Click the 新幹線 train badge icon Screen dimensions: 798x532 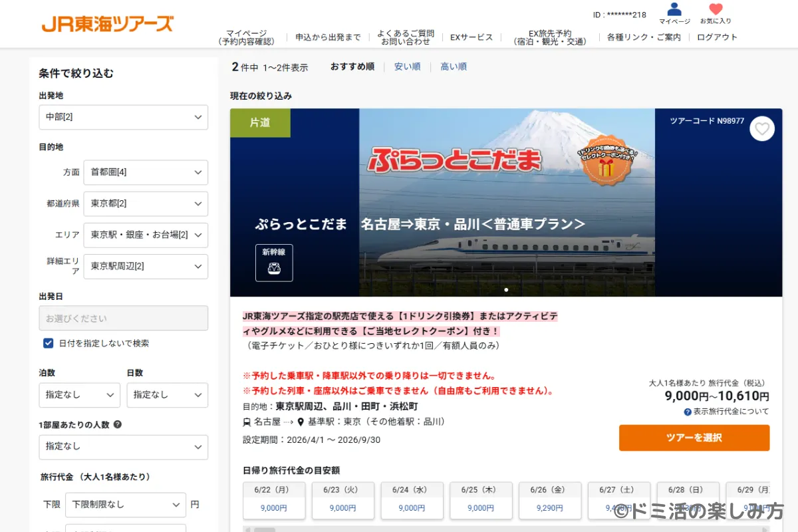click(274, 263)
